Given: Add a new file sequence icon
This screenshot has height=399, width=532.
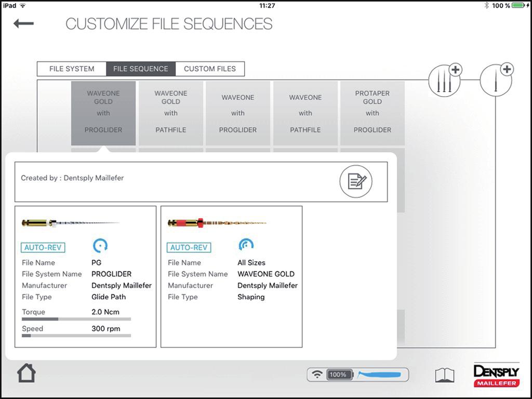Looking at the screenshot, I should coord(445,80).
